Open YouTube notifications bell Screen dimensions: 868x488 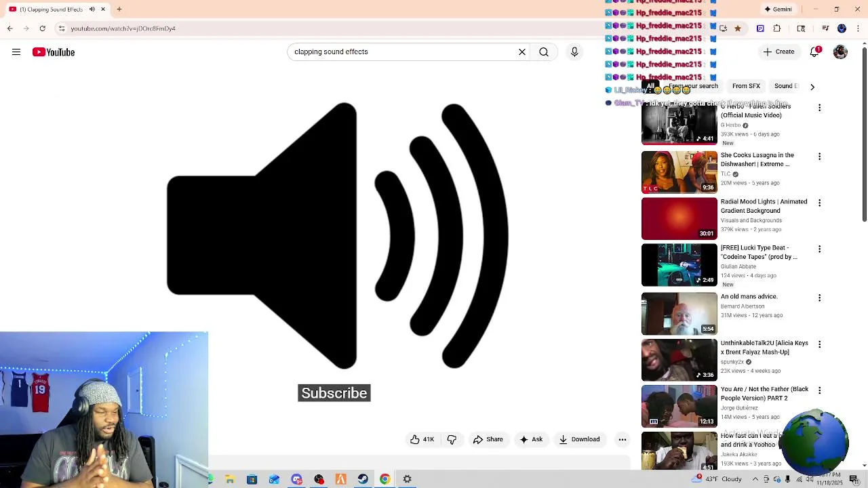pos(815,52)
